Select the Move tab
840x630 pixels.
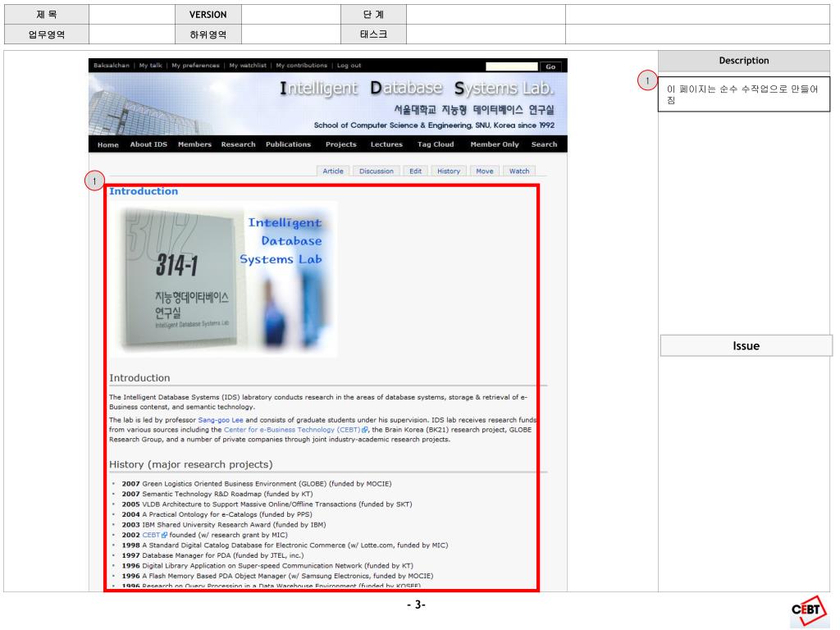(484, 171)
